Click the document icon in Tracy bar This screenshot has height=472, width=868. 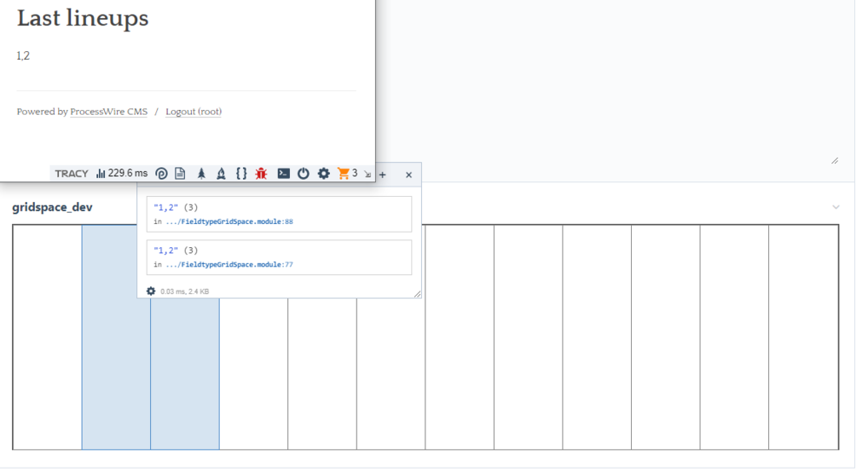click(181, 174)
